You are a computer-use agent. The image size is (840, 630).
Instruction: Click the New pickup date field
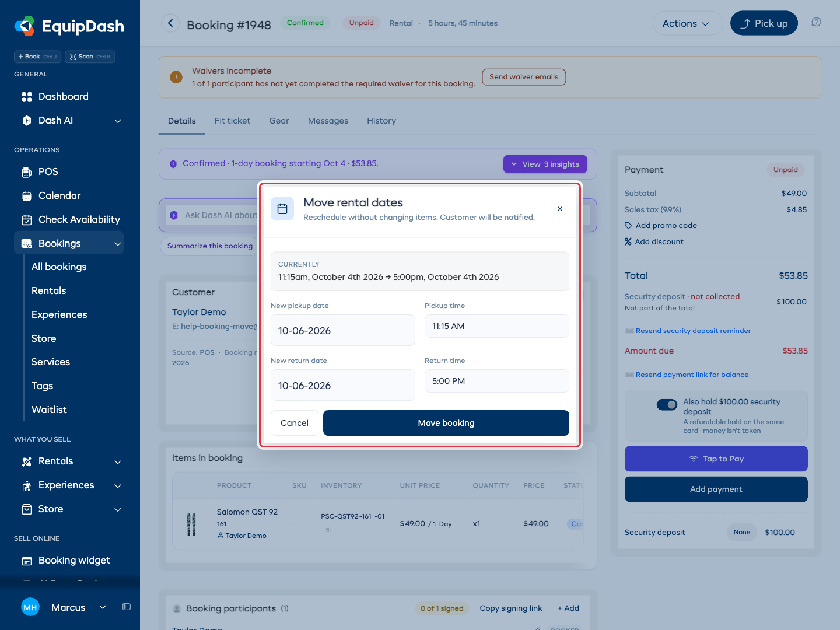pyautogui.click(x=343, y=330)
